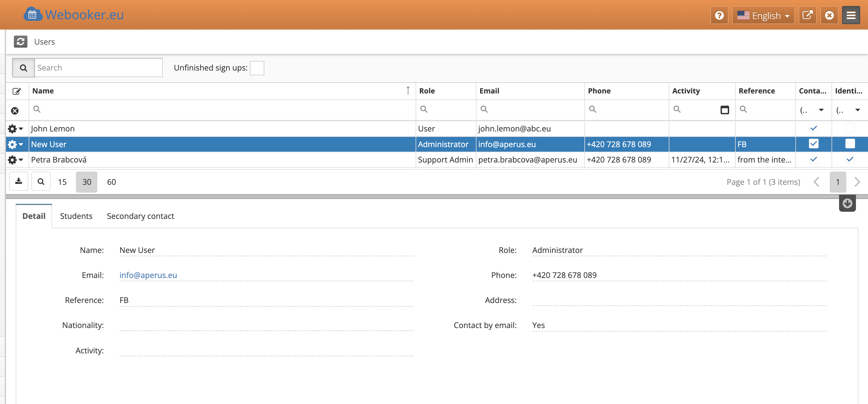Toggle the Unfinished sign ups checkbox
This screenshot has width=868, height=404.
pyautogui.click(x=257, y=68)
